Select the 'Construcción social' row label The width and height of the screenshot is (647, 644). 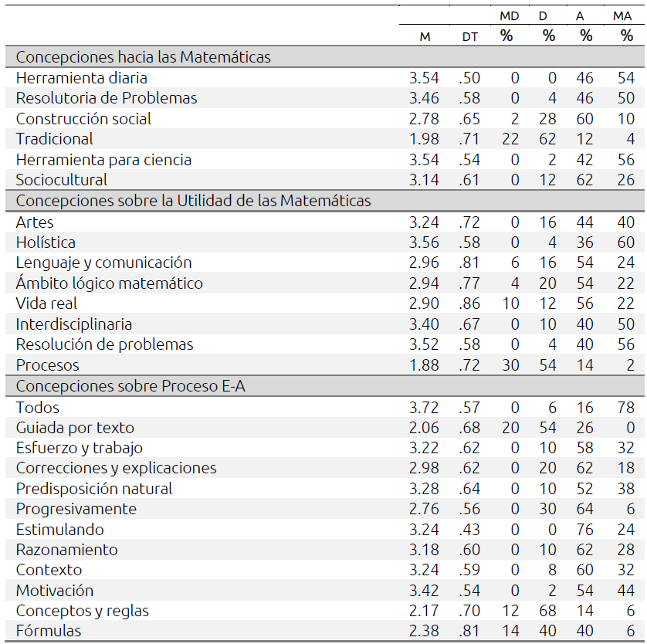[83, 119]
